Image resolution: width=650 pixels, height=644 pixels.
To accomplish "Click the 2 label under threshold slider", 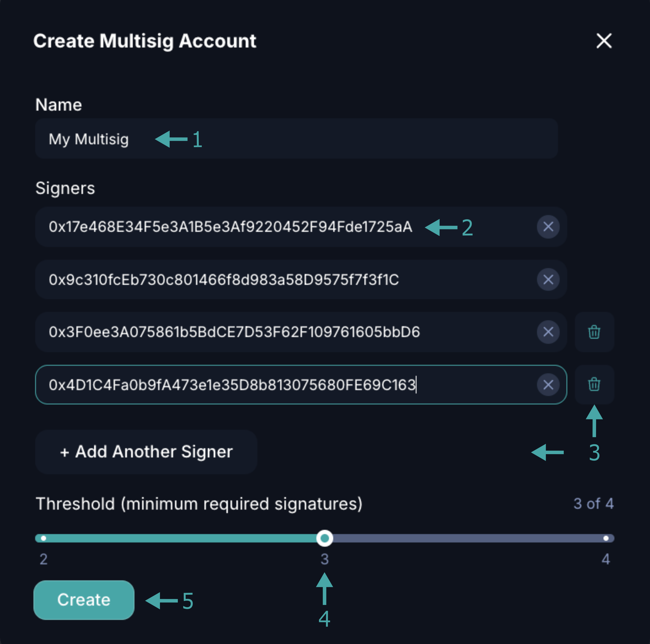I will coord(43,559).
